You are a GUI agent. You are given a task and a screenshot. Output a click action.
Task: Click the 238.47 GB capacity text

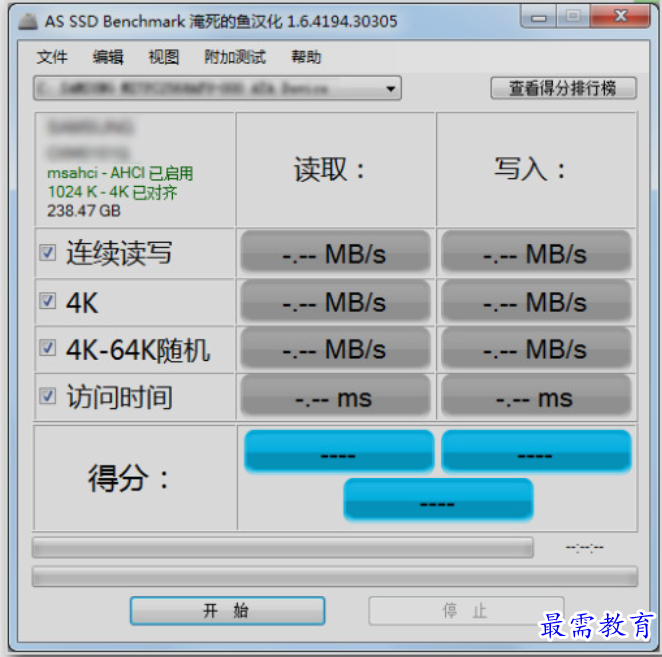tap(84, 211)
